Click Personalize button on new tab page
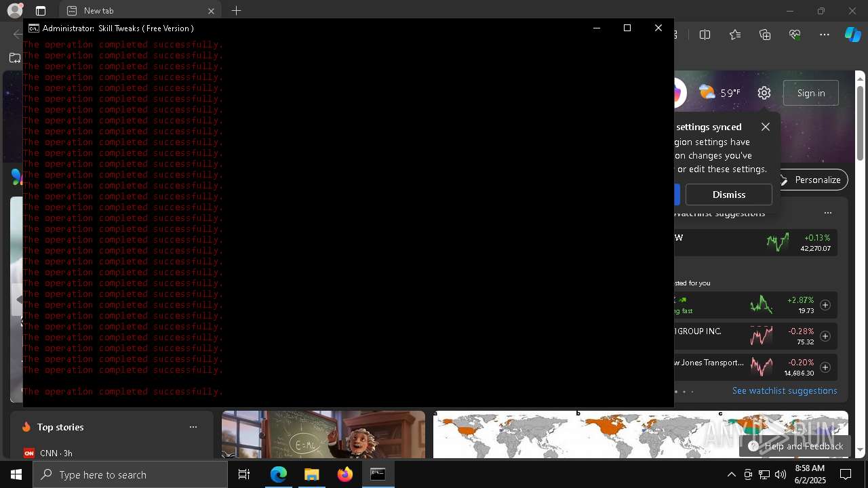Screen dimensions: 868x488 pyautogui.click(x=812, y=180)
